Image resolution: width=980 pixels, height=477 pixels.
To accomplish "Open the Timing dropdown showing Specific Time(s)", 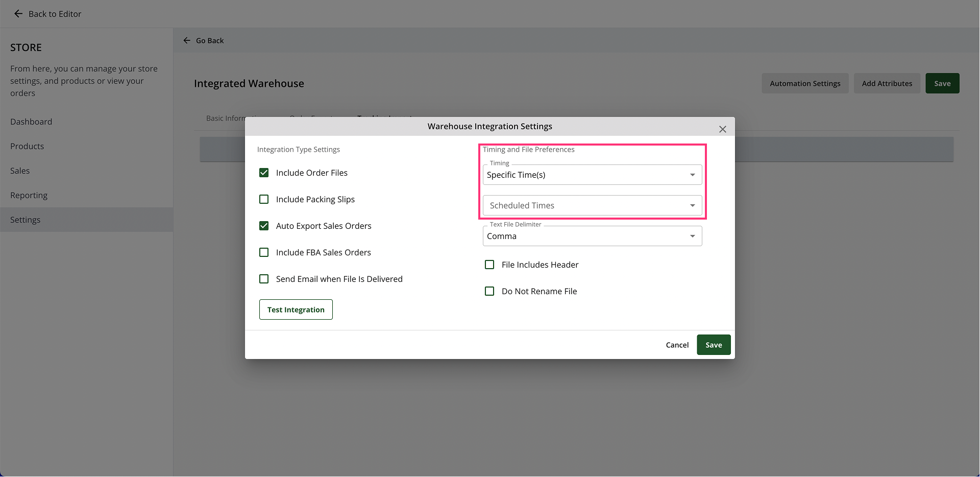I will coord(592,175).
